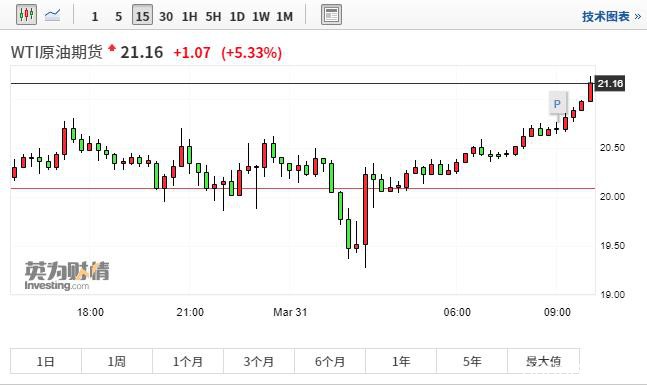647x385 pixels.
Task: Click the 06:00 time axis label
Action: 457,312
